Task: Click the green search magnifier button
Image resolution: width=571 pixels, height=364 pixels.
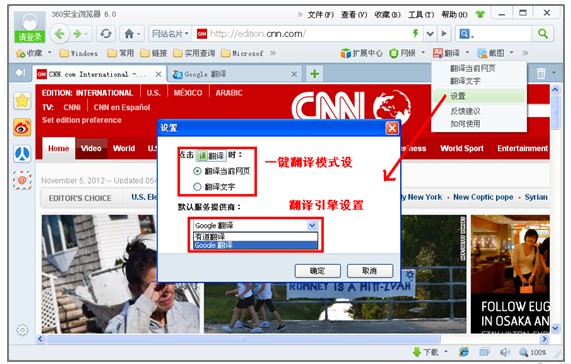Action: pyautogui.click(x=543, y=34)
